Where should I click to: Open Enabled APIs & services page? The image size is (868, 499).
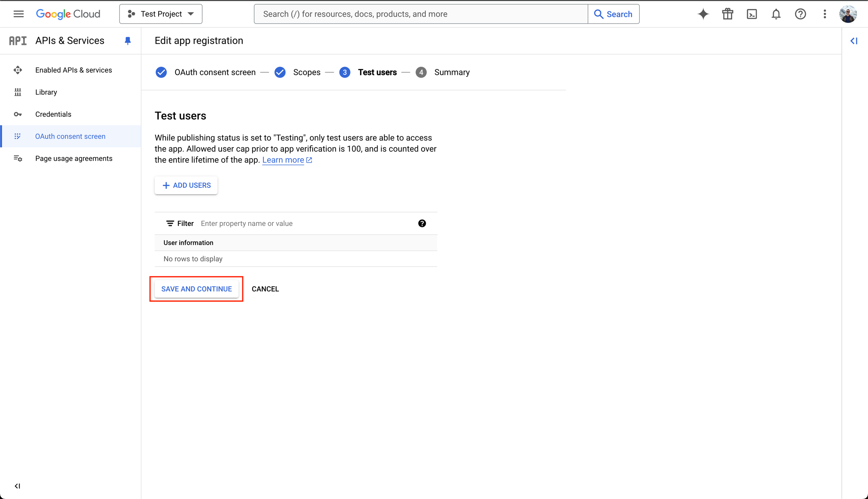[x=73, y=70]
